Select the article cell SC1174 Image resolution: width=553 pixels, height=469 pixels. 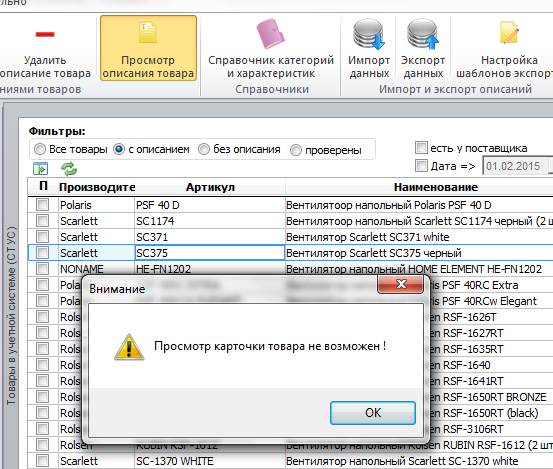(209, 221)
